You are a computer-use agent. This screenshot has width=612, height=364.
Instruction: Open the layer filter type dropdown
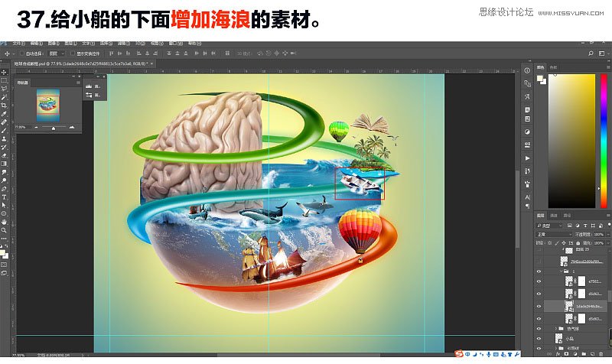tap(549, 226)
